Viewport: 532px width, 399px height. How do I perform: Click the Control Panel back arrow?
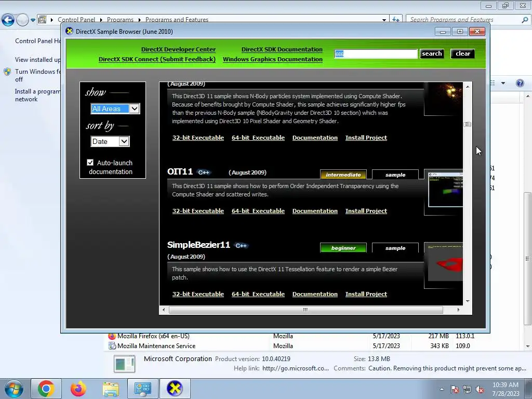coord(8,20)
